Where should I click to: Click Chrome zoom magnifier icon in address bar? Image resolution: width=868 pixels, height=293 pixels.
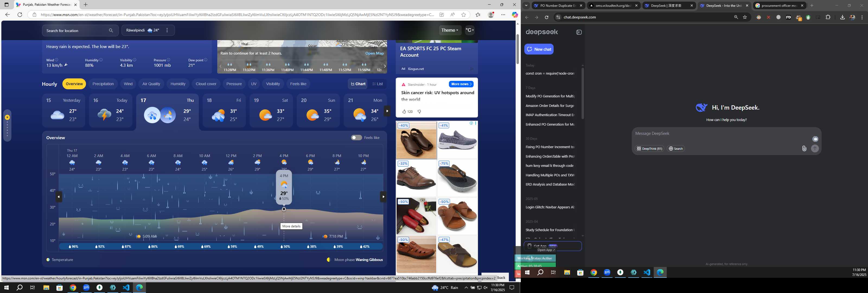(x=736, y=17)
